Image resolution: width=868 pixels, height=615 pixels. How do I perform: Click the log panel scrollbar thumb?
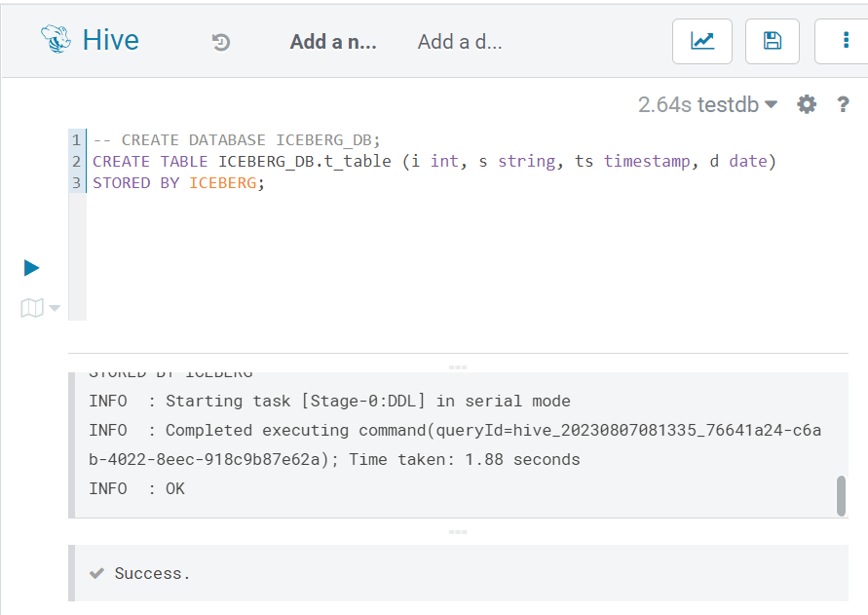pyautogui.click(x=841, y=495)
